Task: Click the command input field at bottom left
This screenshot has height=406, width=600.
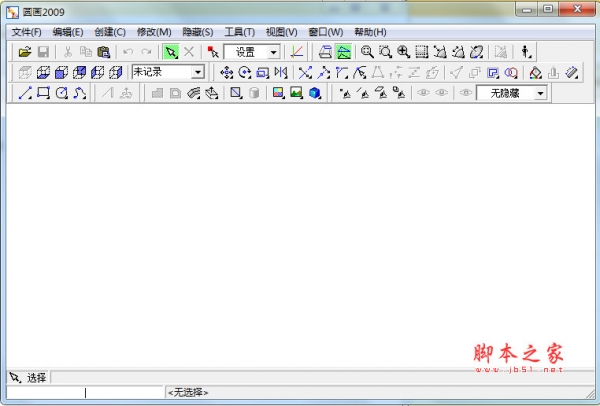Action: [x=85, y=392]
